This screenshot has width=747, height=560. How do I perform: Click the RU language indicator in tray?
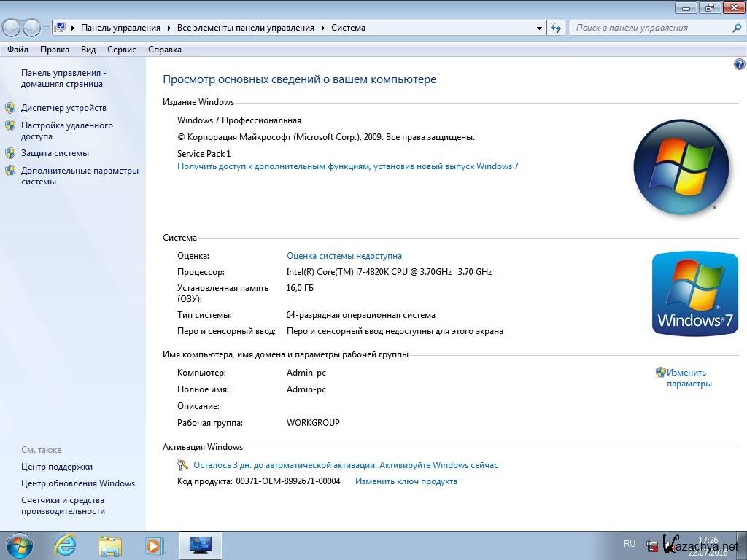630,544
